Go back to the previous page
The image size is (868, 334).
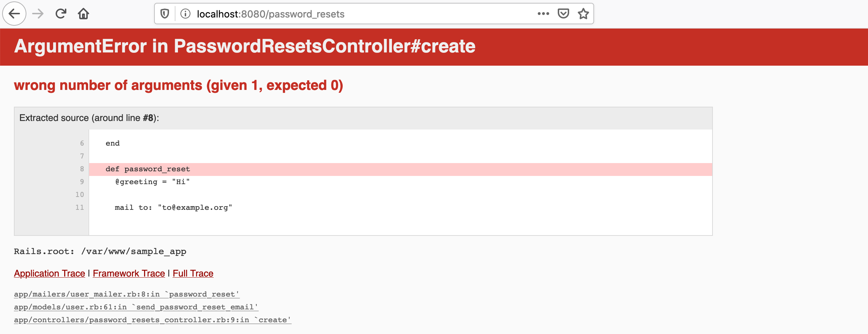coord(14,14)
